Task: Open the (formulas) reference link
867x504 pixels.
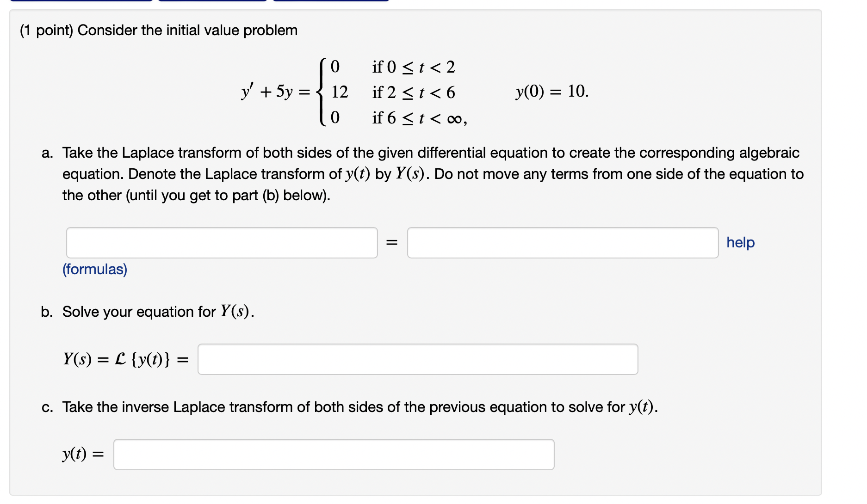Action: pyautogui.click(x=94, y=269)
